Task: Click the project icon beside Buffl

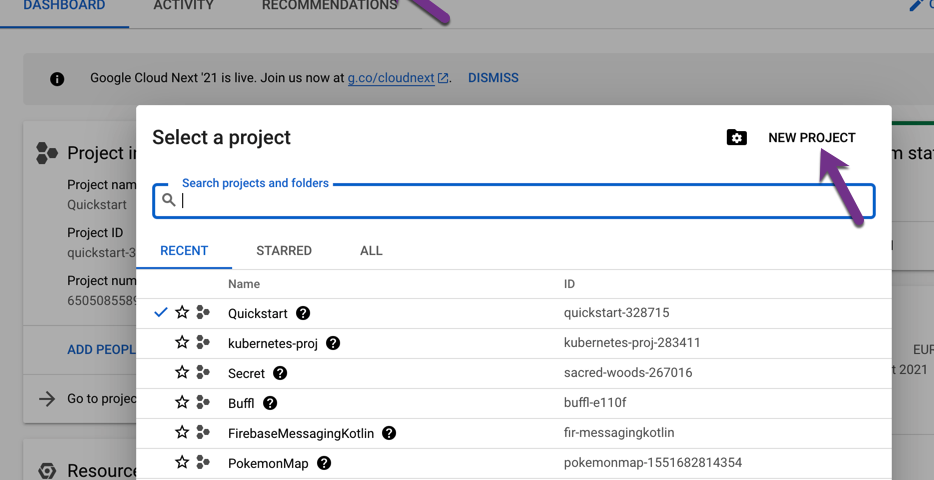Action: pyautogui.click(x=203, y=402)
